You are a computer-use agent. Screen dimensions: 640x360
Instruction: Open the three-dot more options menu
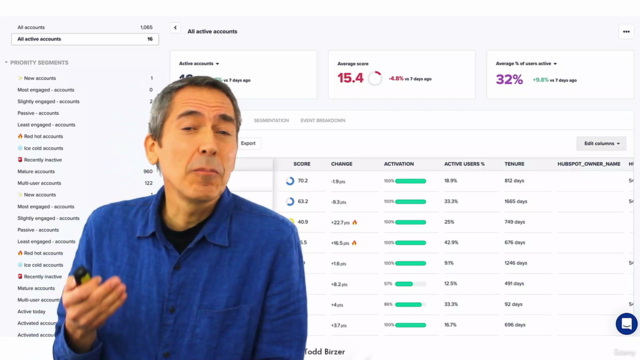coord(626,31)
